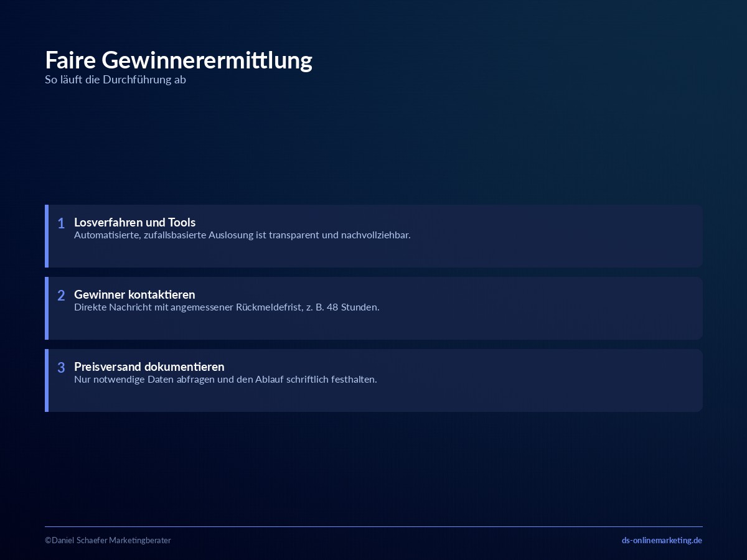Click the step number 3
Image resolution: width=747 pixels, height=560 pixels.
coord(61,368)
